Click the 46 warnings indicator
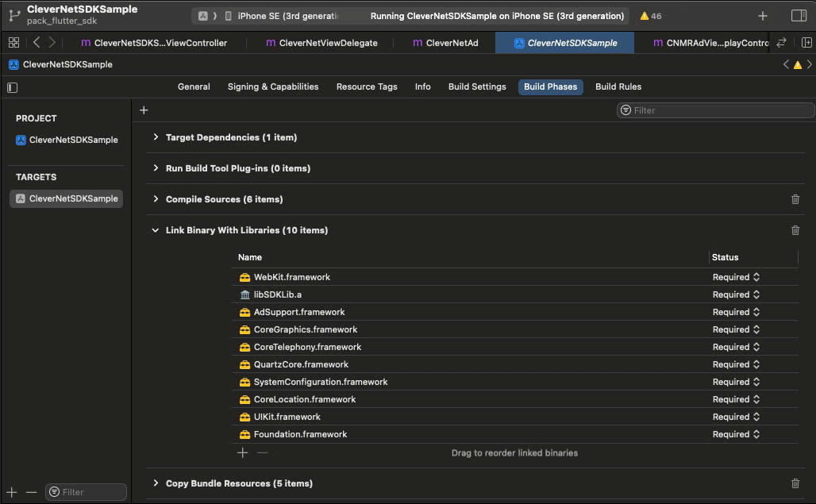Viewport: 816px width, 504px height. click(x=651, y=16)
